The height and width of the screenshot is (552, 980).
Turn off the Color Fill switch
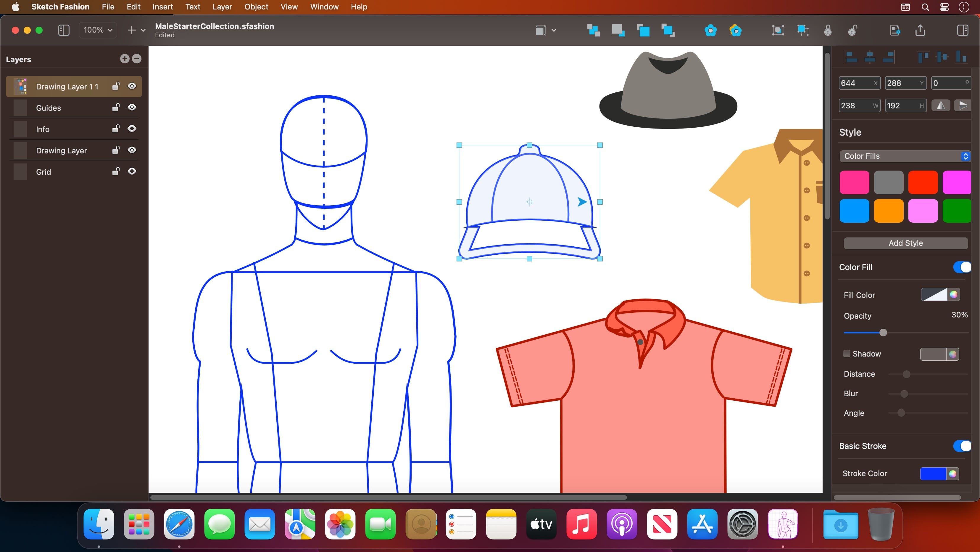pyautogui.click(x=962, y=267)
